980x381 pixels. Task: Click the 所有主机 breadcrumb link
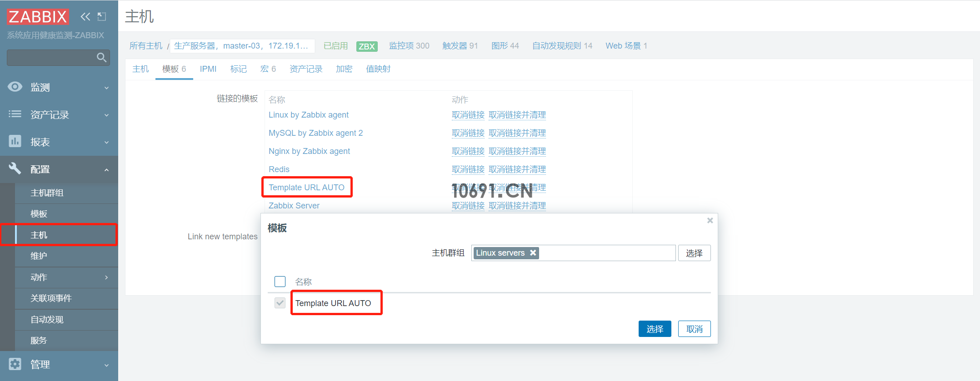click(x=146, y=46)
